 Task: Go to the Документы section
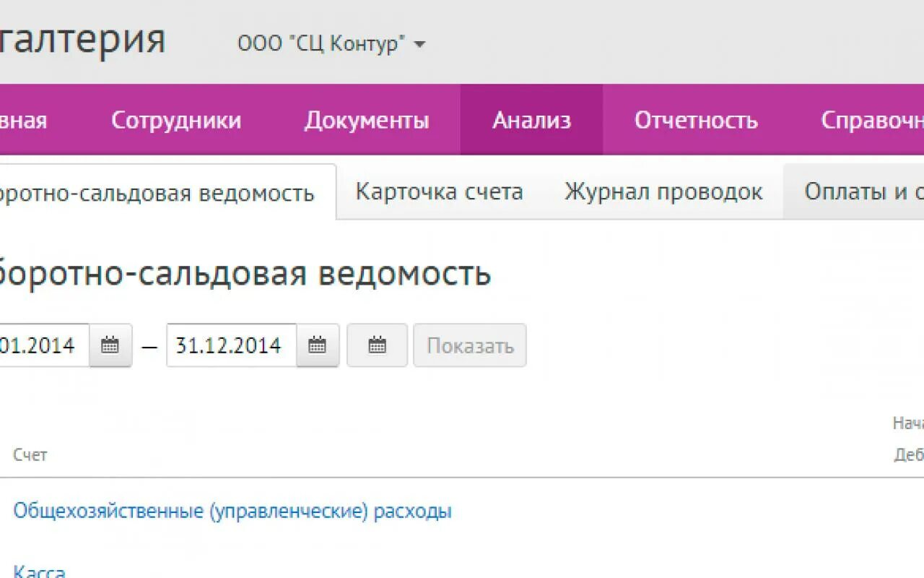tap(367, 120)
